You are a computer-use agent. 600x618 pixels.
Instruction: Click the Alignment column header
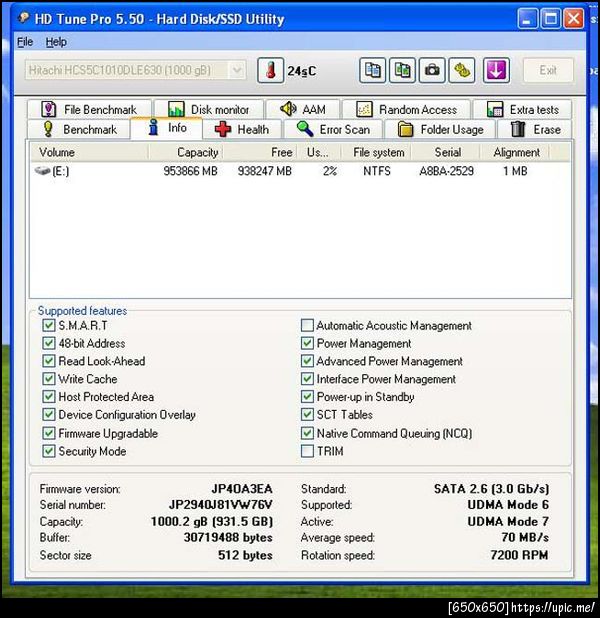[x=515, y=152]
